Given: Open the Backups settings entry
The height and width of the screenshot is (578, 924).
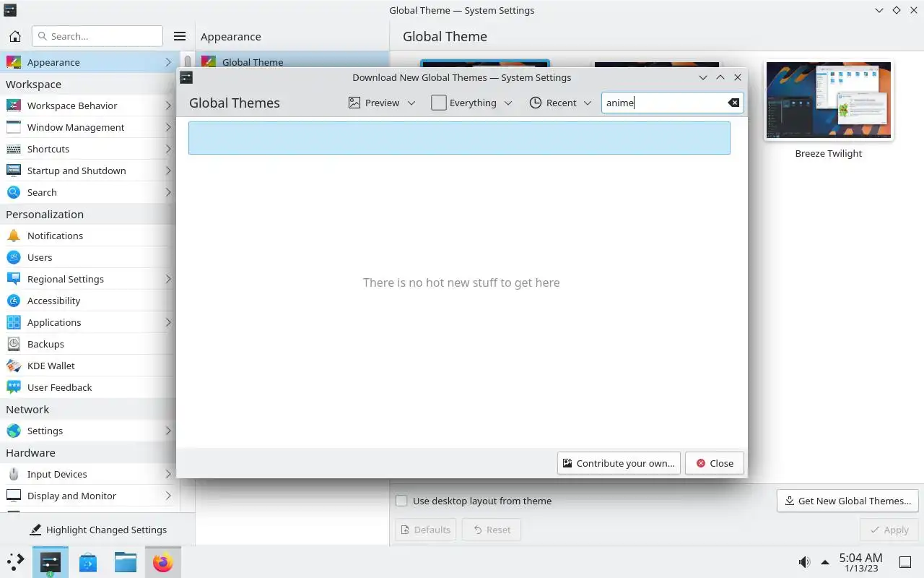Looking at the screenshot, I should coord(88,344).
